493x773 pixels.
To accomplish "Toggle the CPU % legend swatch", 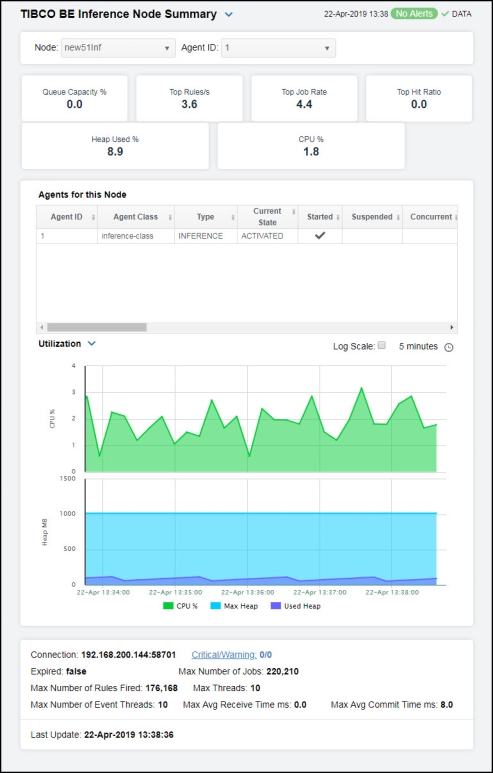I will [169, 606].
